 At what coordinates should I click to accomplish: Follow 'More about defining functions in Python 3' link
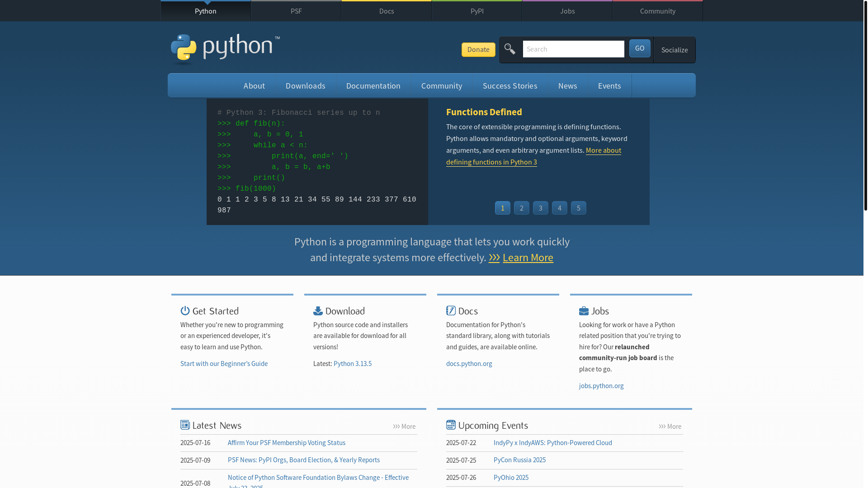491,162
